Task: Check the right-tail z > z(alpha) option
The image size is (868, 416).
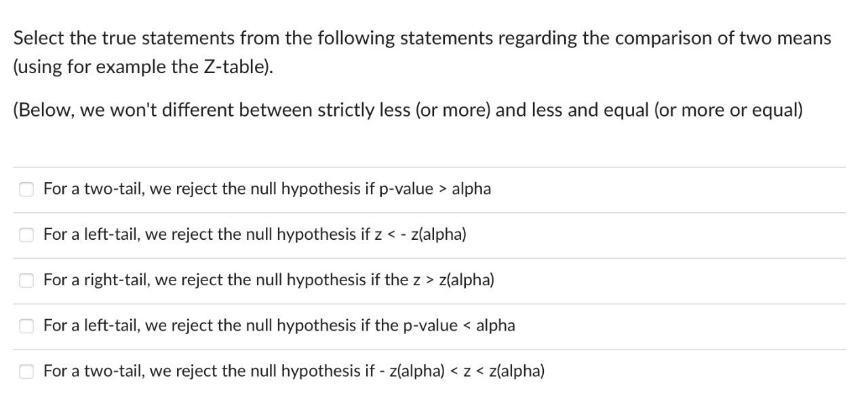Action: pos(26,280)
